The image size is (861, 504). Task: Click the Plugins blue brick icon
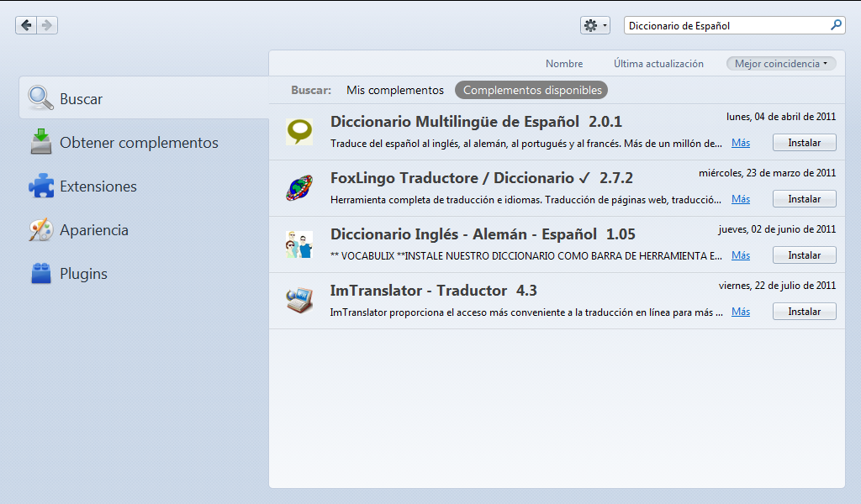(41, 273)
